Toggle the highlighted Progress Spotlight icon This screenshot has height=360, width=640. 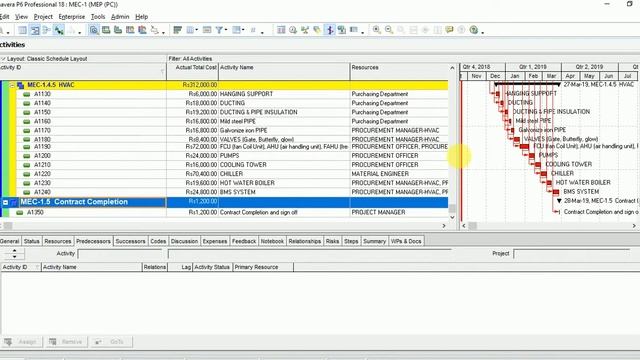(x=330, y=30)
